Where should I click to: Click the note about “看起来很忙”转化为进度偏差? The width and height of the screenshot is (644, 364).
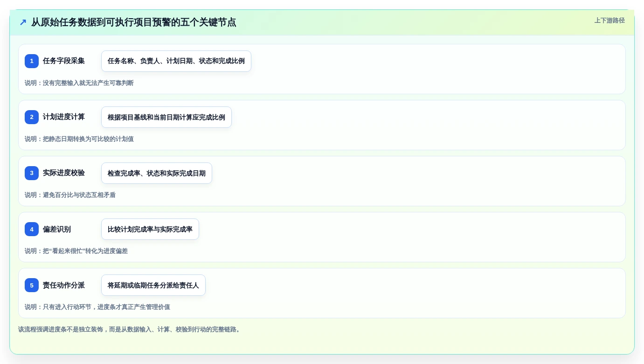tap(76, 251)
